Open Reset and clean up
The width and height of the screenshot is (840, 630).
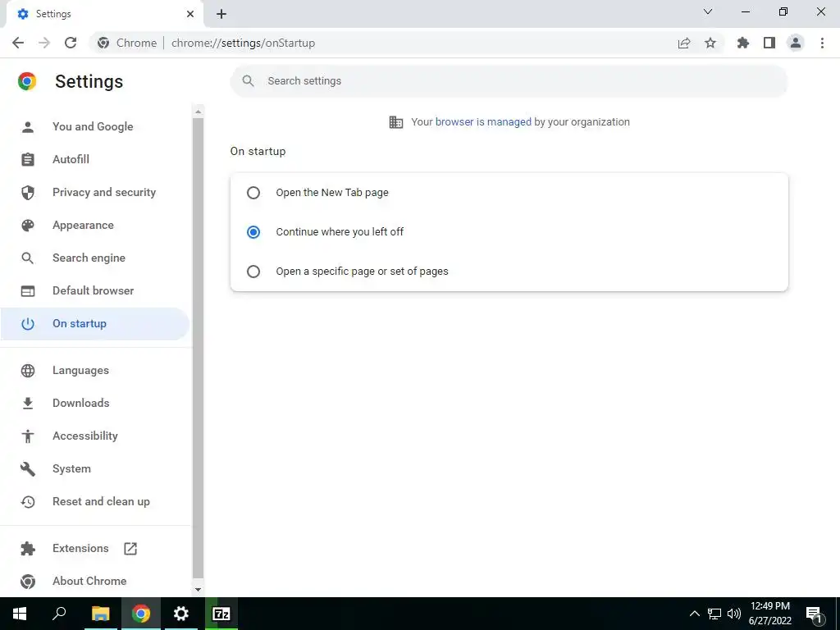pyautogui.click(x=95, y=501)
